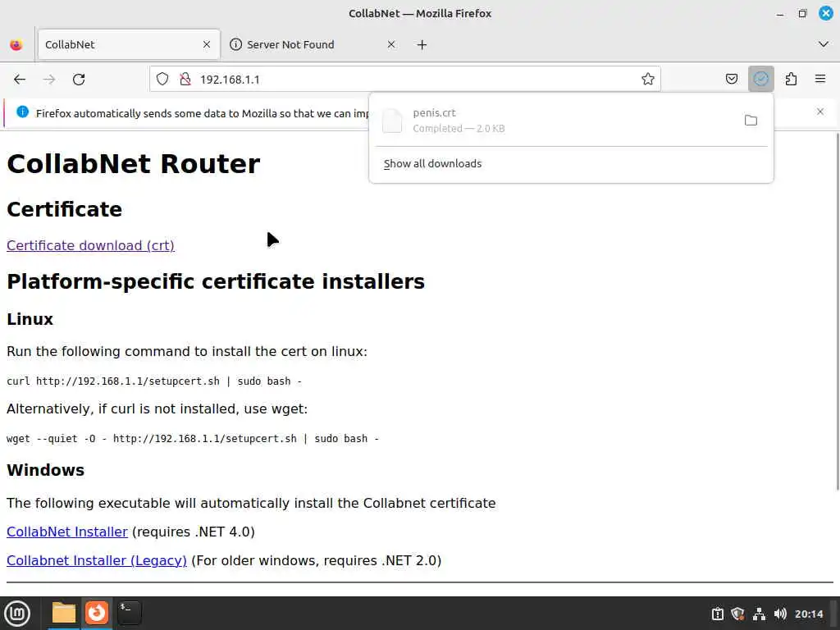Image resolution: width=840 pixels, height=630 pixels.
Task: Open the CollabNet Installer link
Action: pos(67,532)
